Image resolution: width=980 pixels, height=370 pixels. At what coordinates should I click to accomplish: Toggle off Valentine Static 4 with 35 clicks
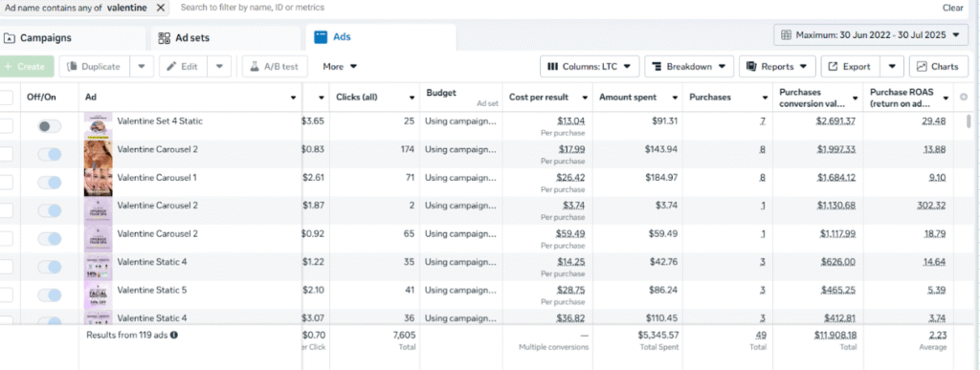pos(50,267)
